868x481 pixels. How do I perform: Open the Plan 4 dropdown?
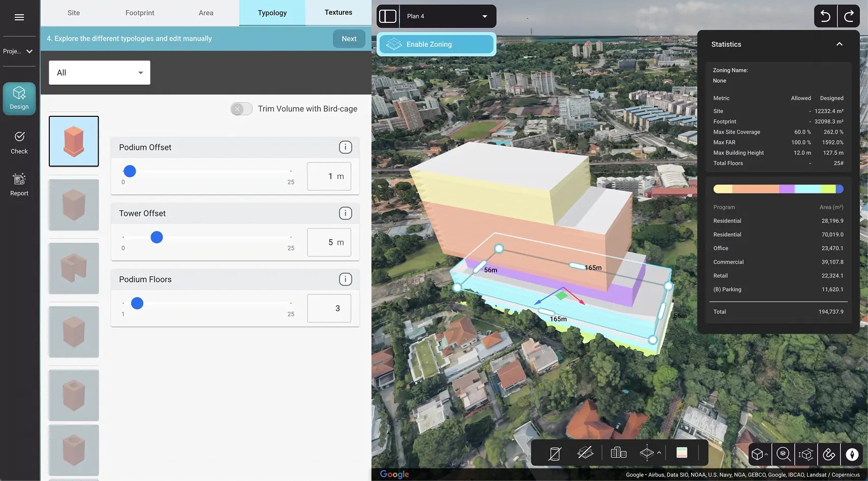(448, 16)
